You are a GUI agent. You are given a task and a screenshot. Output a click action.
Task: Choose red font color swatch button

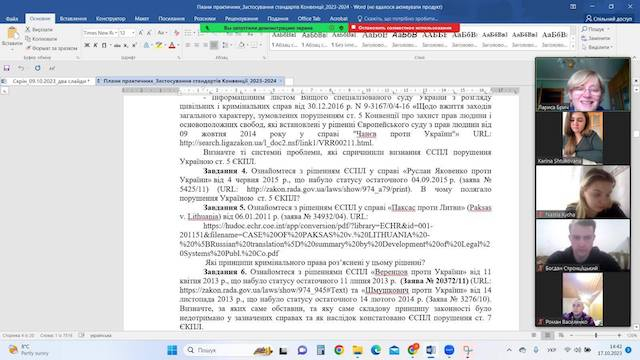coord(172,45)
